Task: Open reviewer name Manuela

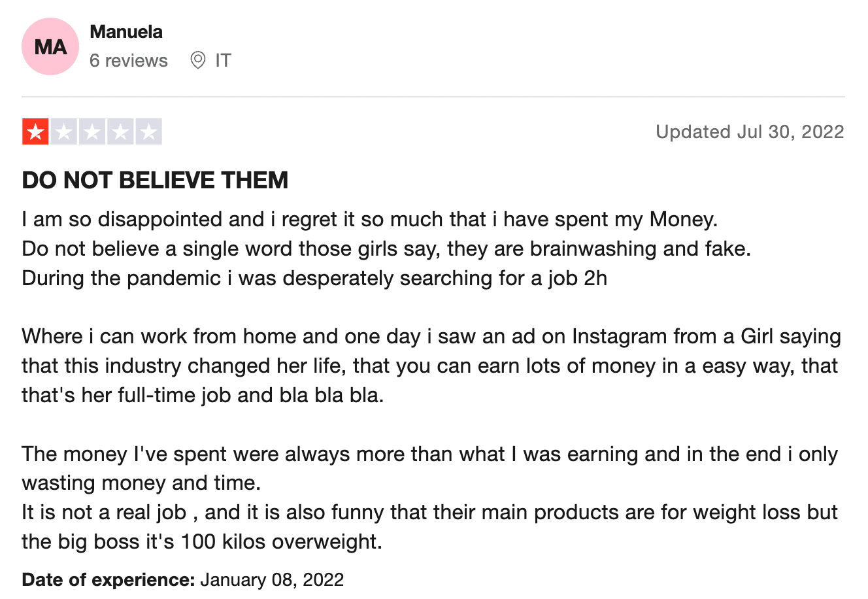Action: pos(126,31)
